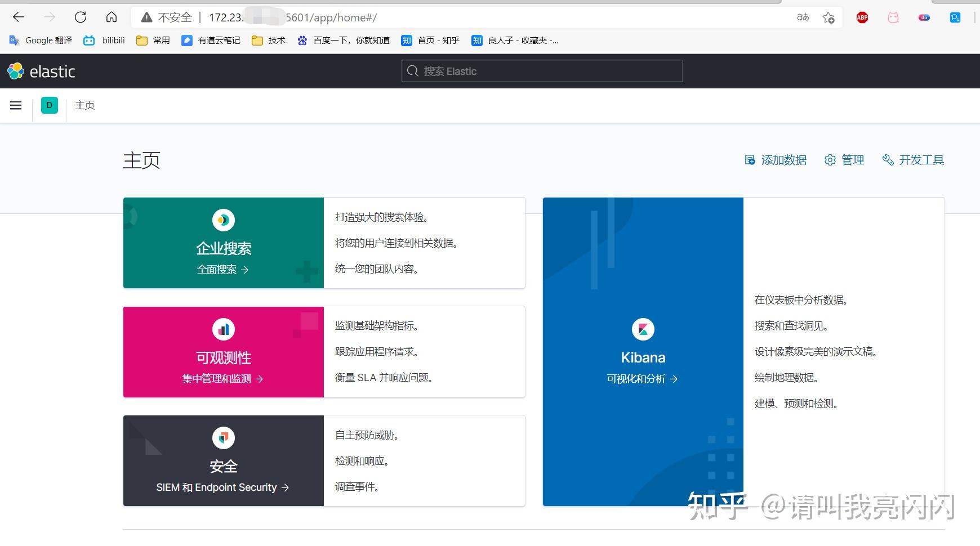
Task: Click the 主页 breadcrumb link
Action: (84, 105)
